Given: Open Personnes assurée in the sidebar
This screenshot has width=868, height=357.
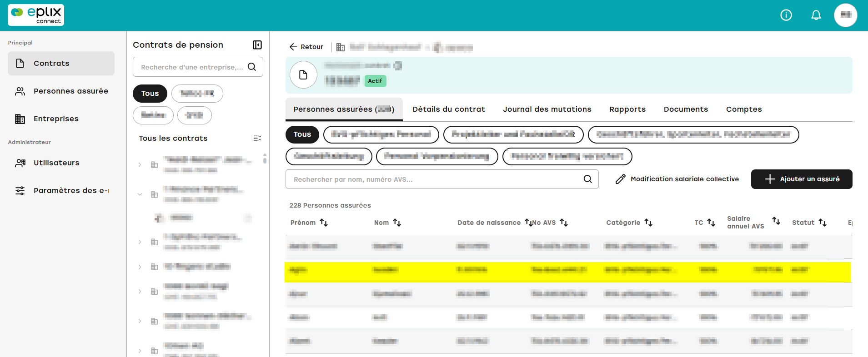Looking at the screenshot, I should click(x=61, y=91).
